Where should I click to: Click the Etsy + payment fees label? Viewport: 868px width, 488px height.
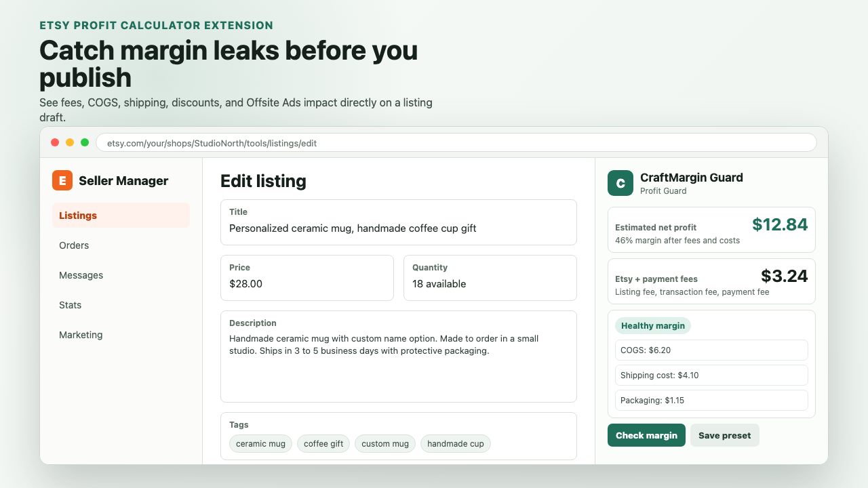[x=656, y=279]
